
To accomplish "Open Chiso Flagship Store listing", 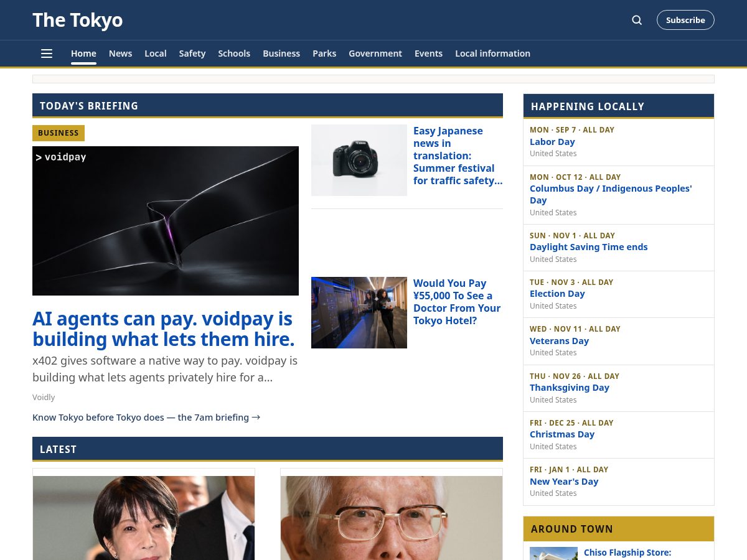I will pos(627,553).
